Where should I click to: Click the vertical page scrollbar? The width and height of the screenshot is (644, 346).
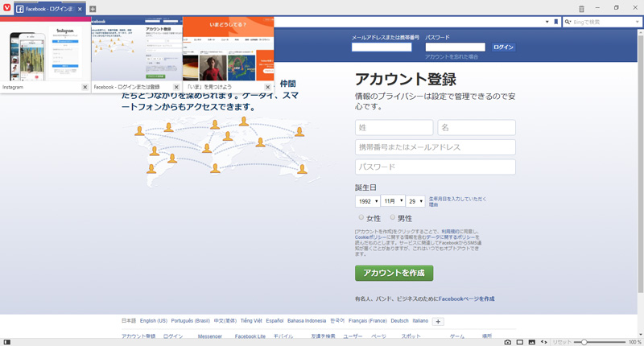coord(640,164)
